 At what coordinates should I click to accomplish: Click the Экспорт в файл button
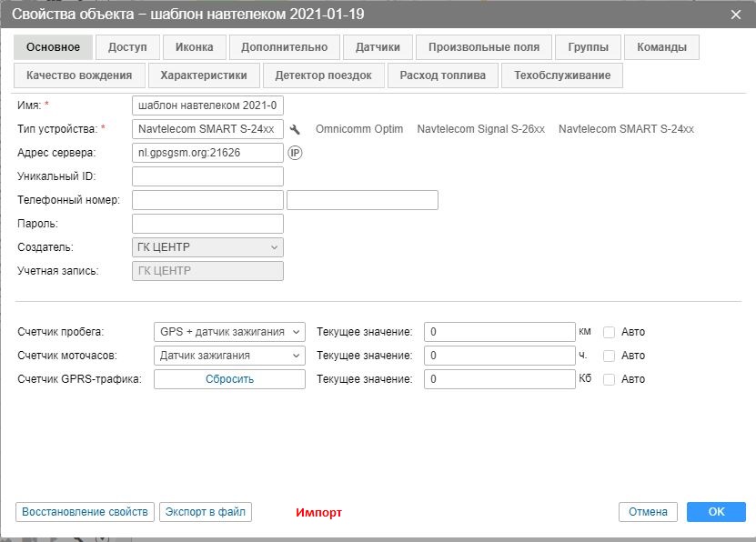[206, 512]
